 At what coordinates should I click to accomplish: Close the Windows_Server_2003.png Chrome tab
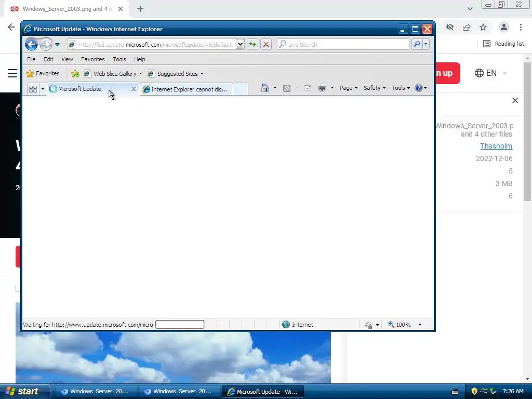click(x=121, y=9)
